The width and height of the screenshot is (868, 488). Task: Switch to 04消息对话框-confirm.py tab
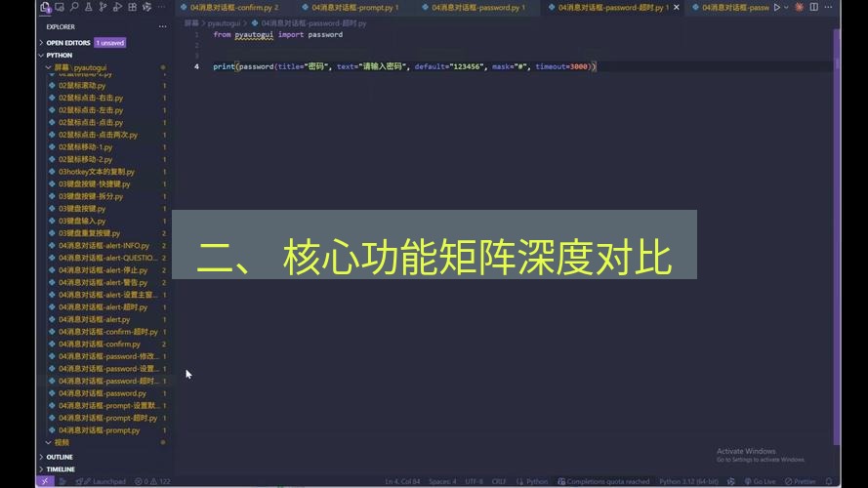229,8
